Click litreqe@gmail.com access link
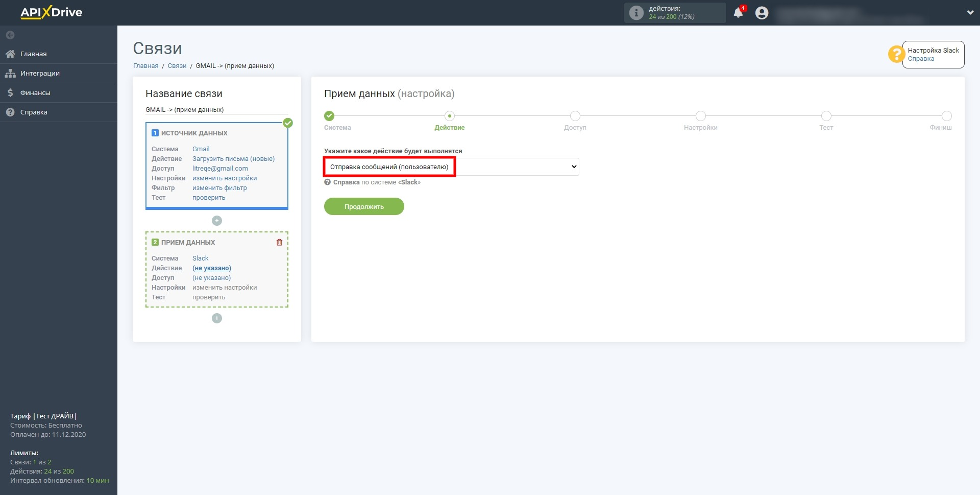This screenshot has height=495, width=980. pos(220,169)
